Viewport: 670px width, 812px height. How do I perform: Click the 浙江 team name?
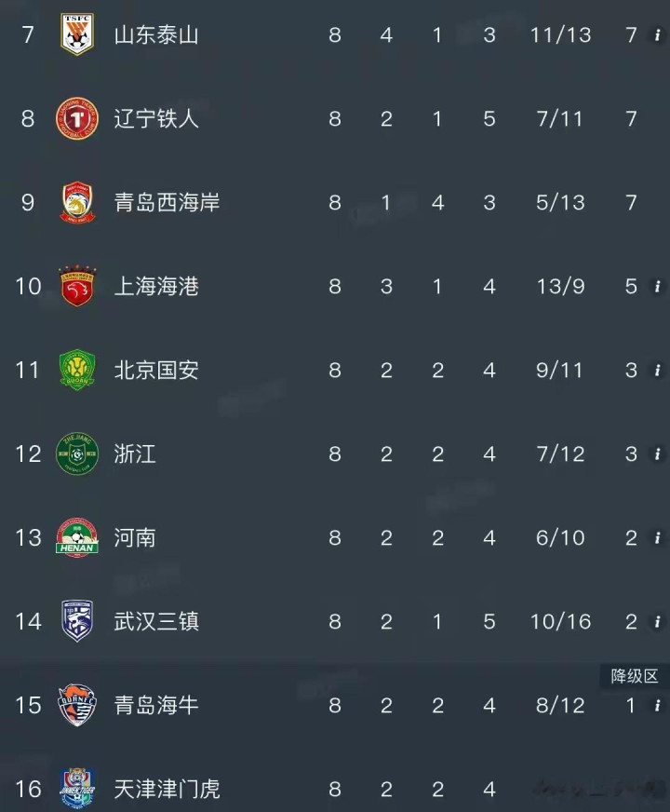click(x=135, y=454)
